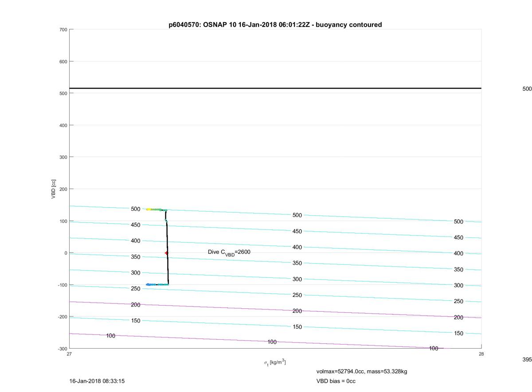Click the x-axis tick label 27
The width and height of the screenshot is (532, 392).
pos(70,354)
